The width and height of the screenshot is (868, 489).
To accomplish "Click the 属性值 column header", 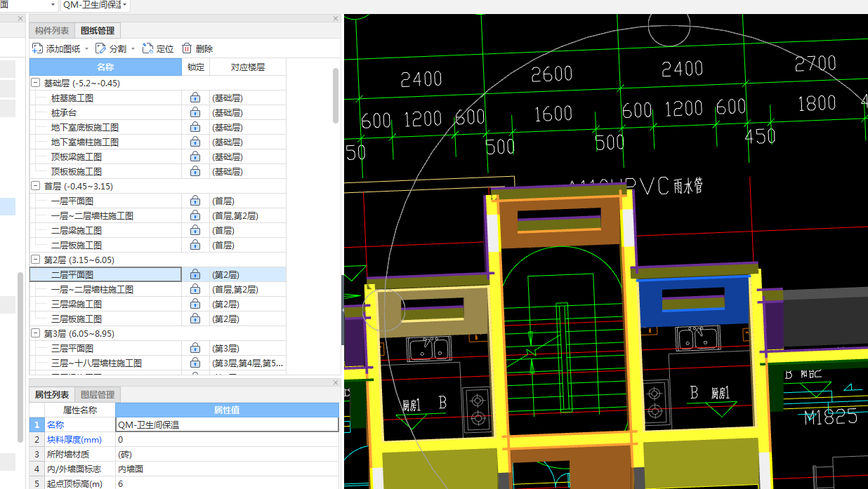I will pyautogui.click(x=227, y=410).
